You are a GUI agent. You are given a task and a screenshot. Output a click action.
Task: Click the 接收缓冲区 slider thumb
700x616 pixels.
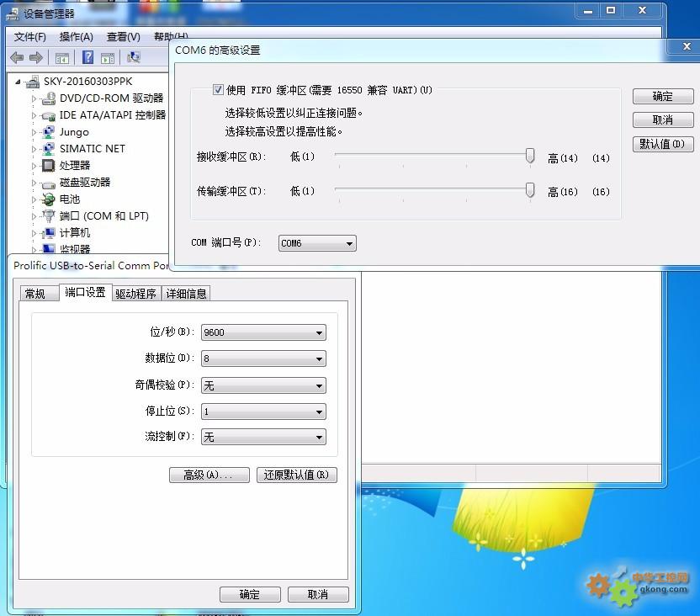click(530, 156)
